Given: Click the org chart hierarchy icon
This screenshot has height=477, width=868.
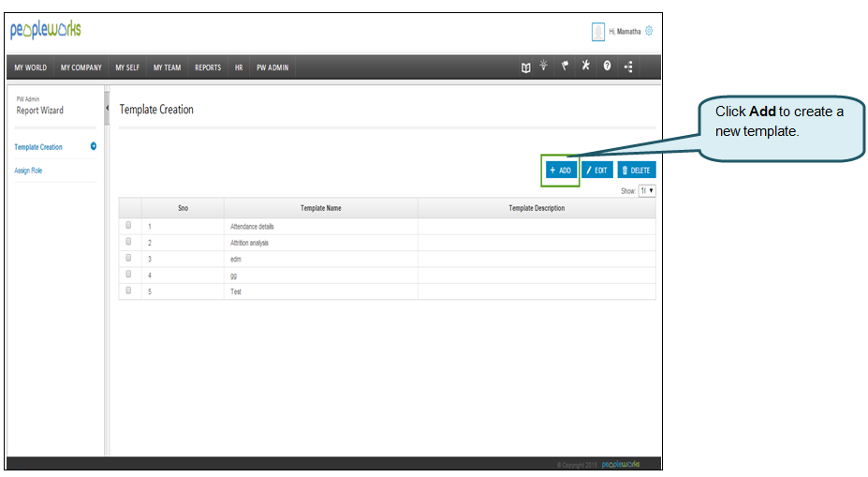Looking at the screenshot, I should tap(627, 67).
